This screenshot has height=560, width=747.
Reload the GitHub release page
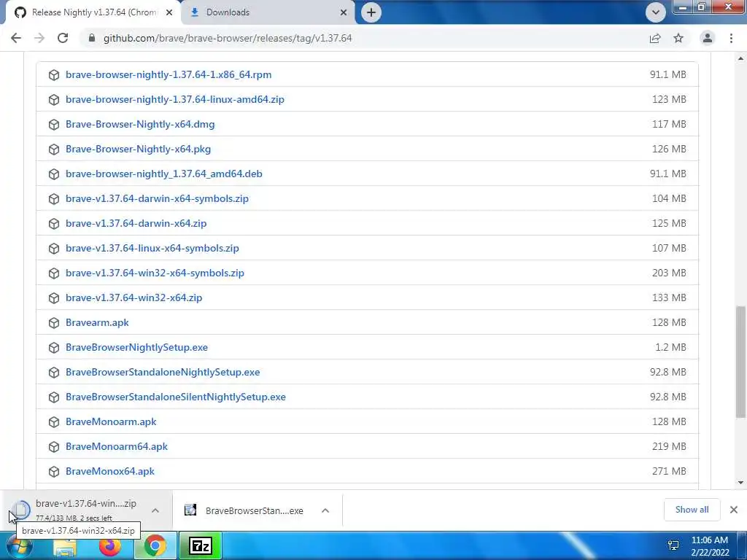63,38
